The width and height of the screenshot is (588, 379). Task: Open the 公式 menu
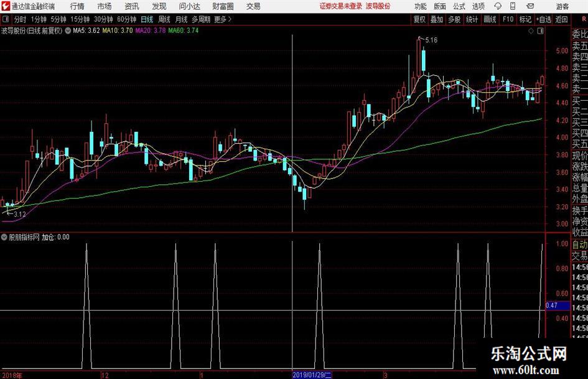pos(459,6)
